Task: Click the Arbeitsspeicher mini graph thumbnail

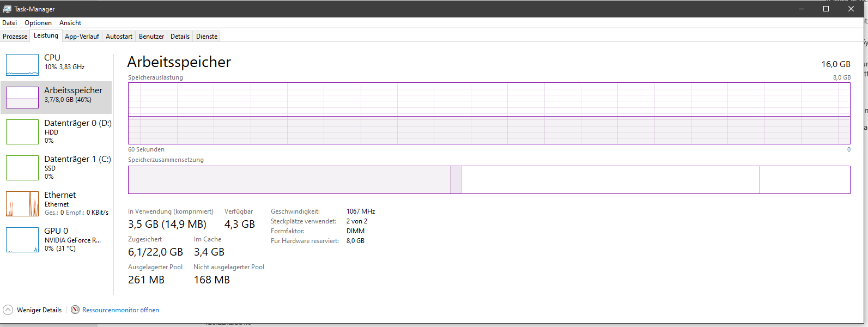Action: (22, 98)
